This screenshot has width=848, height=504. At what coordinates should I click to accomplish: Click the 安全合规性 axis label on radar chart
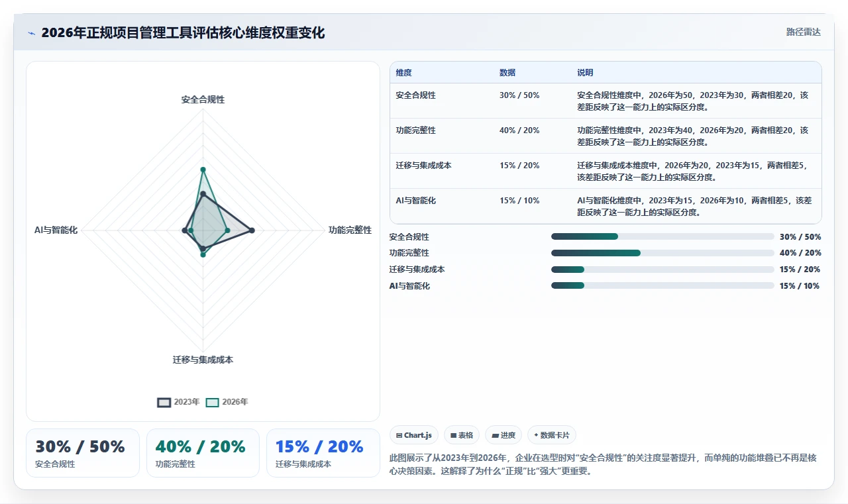pyautogui.click(x=203, y=99)
